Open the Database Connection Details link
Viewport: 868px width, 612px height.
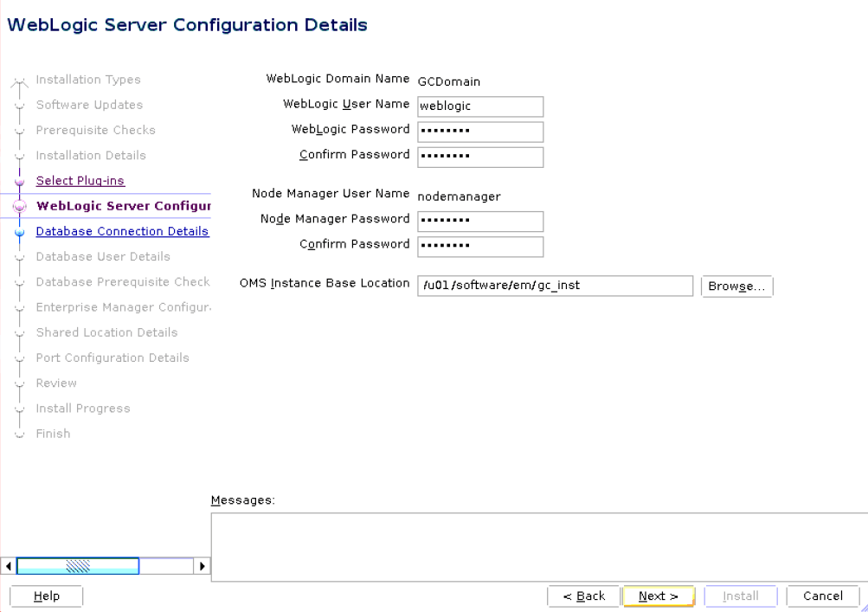[x=122, y=231]
